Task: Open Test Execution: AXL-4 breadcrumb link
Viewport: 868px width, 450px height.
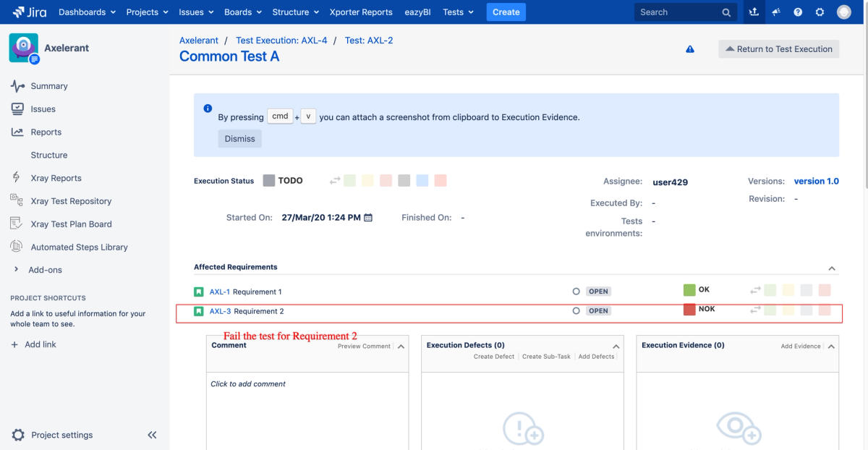Action: 281,41
